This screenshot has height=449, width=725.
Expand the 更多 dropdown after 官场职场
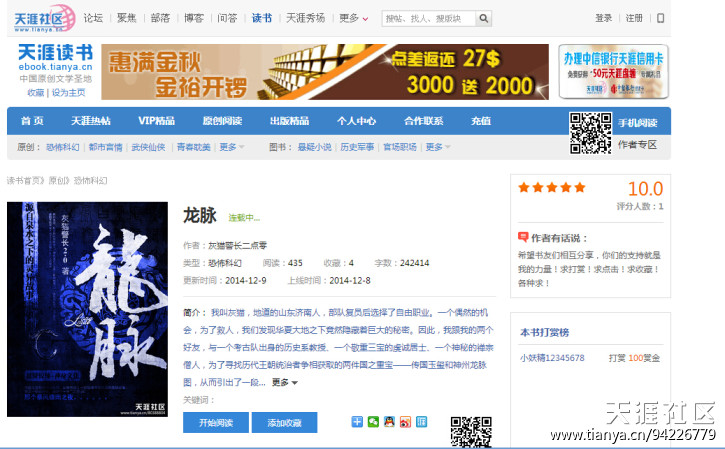[438, 147]
